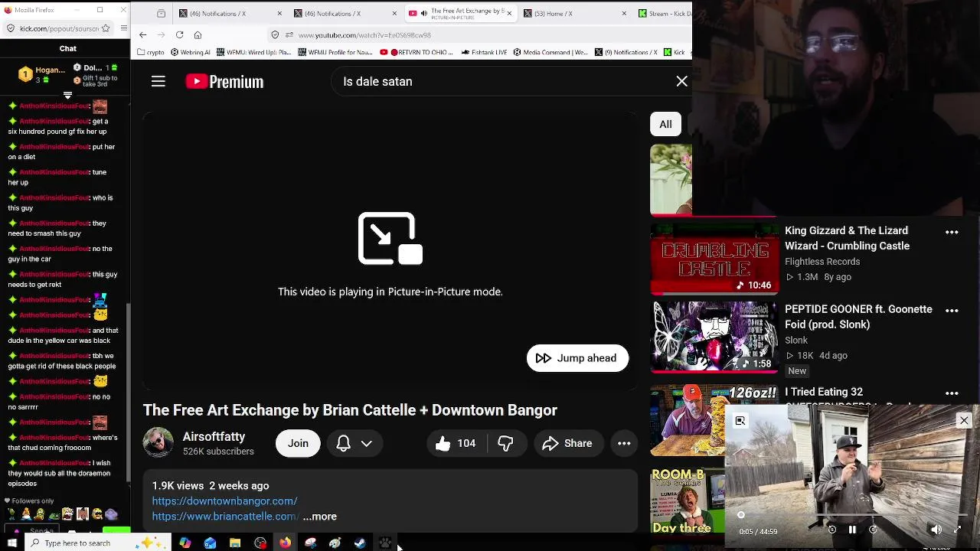Switch to second Notifications / X tab
The height and width of the screenshot is (551, 980).
point(344,13)
